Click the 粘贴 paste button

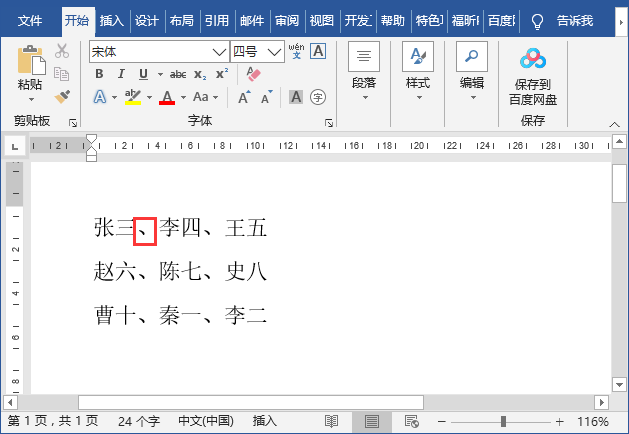(x=30, y=72)
